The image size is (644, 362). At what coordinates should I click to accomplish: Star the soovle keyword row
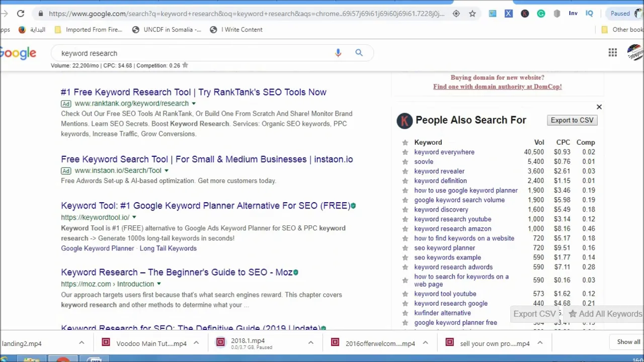coord(405,161)
